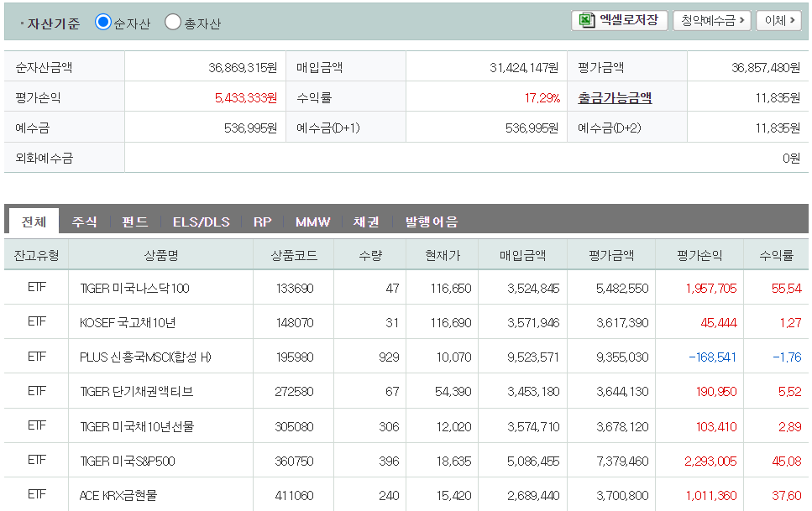Click the quantity 929
The width and height of the screenshot is (812, 511).
coord(389,357)
